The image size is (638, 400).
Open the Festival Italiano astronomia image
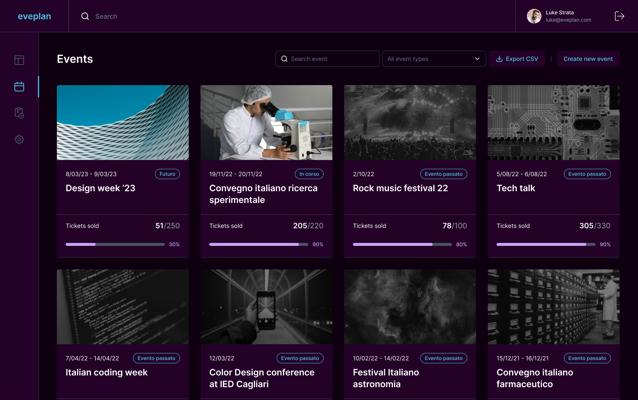[410, 306]
